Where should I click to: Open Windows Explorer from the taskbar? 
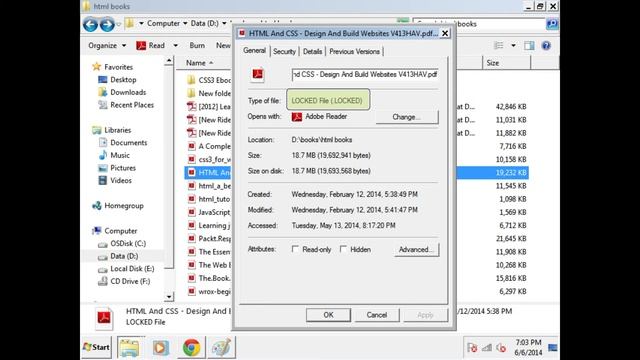click(x=129, y=347)
